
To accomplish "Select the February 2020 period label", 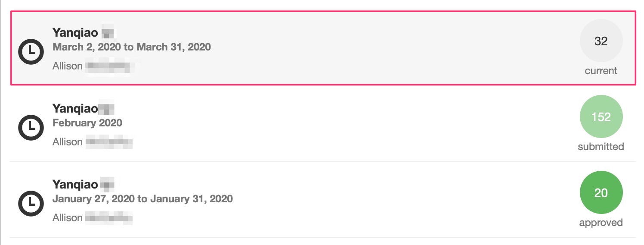I will [87, 123].
